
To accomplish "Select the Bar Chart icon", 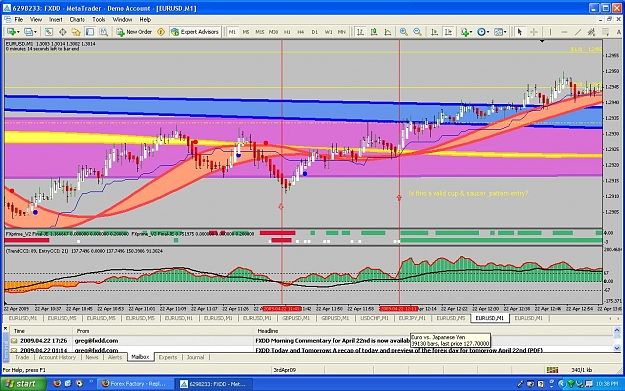I will [360, 32].
